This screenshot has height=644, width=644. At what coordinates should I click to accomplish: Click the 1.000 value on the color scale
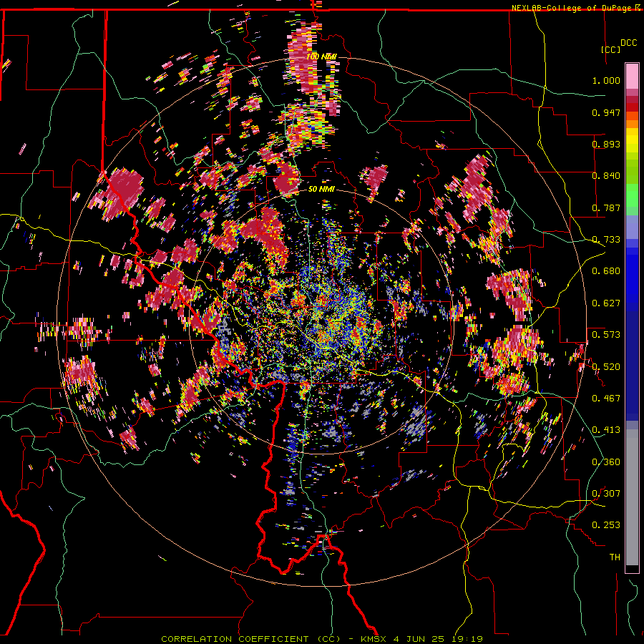pyautogui.click(x=606, y=80)
